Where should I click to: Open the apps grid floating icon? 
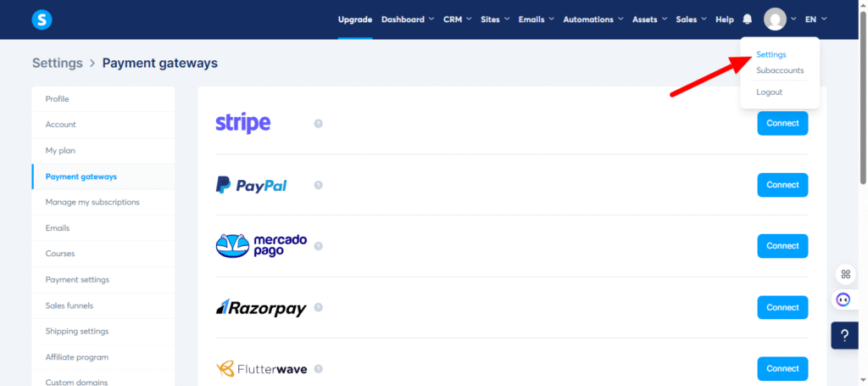pos(845,273)
